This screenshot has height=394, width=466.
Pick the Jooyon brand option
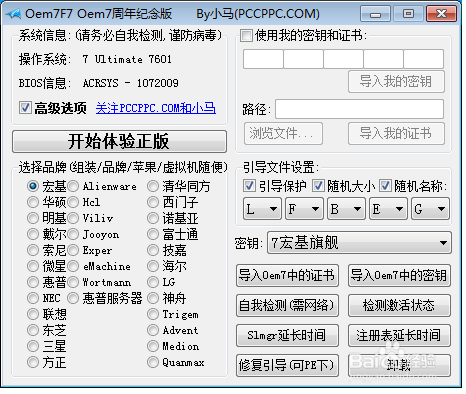73,234
